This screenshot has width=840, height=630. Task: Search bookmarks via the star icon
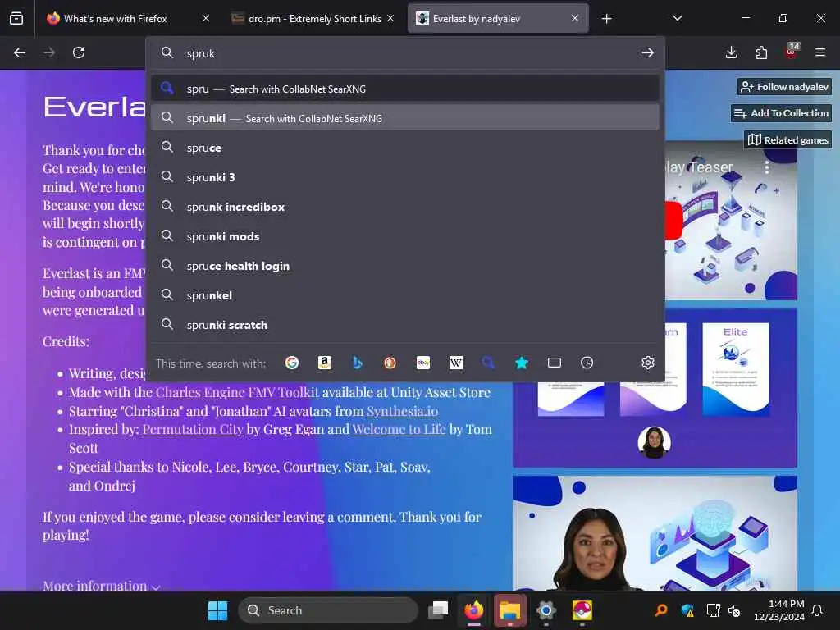[x=521, y=363]
